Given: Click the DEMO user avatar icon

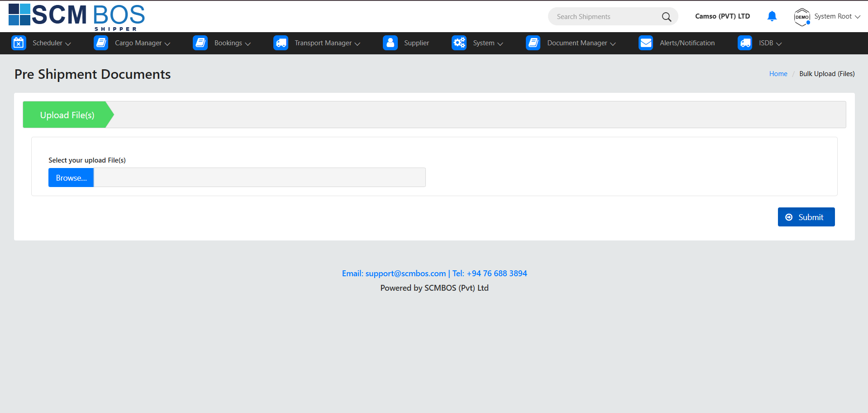Looking at the screenshot, I should pyautogui.click(x=802, y=17).
